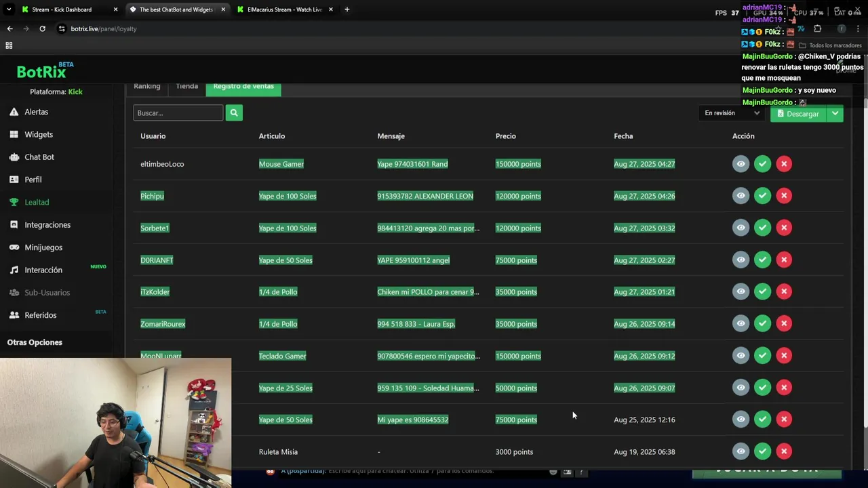Click the Usuario column header
868x488 pixels.
point(153,136)
